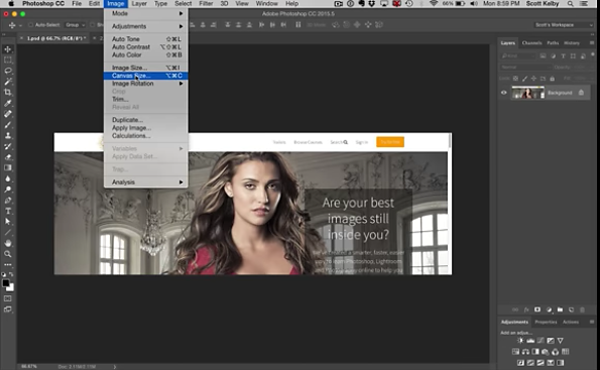Switch to the Channels tab

tap(532, 43)
